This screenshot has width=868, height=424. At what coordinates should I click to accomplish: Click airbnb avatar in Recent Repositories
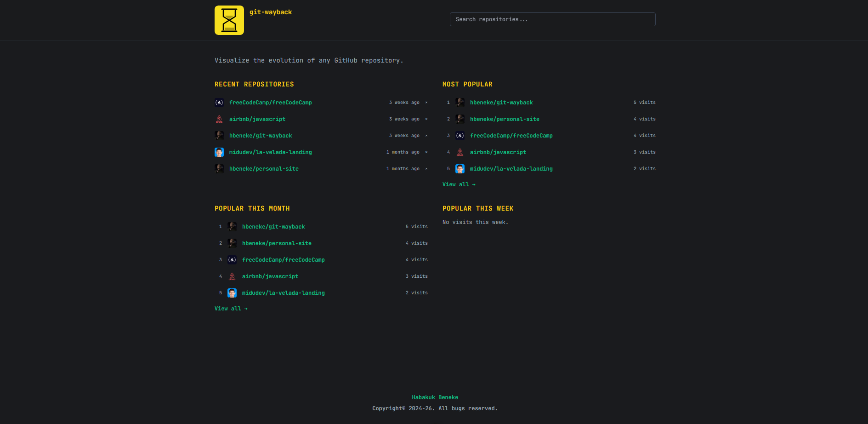219,119
